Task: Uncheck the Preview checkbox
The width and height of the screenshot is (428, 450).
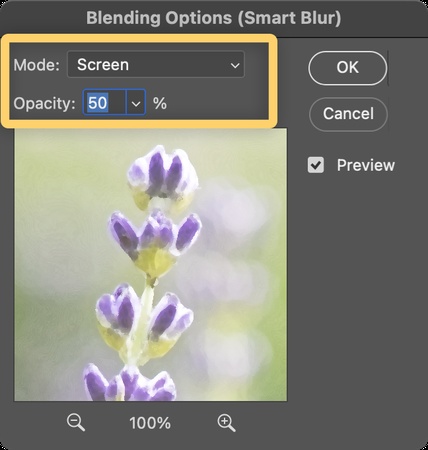Action: (x=315, y=165)
